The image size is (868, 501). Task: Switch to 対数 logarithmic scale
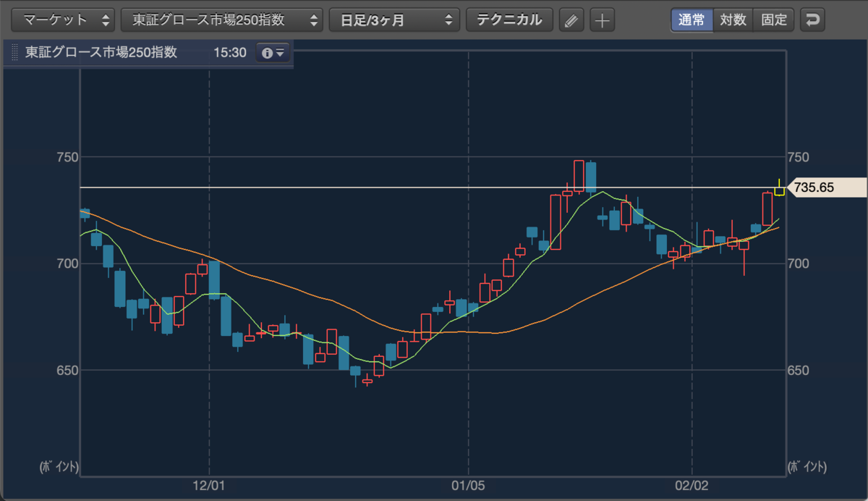coord(733,20)
